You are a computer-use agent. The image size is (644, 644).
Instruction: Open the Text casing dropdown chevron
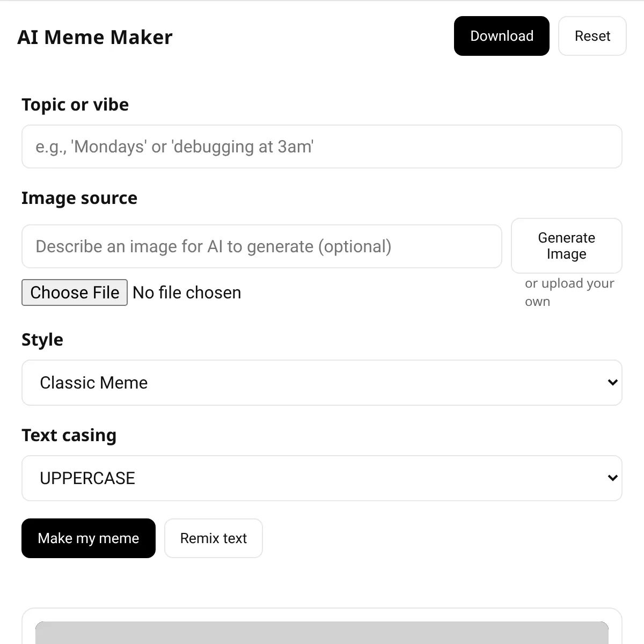click(612, 478)
